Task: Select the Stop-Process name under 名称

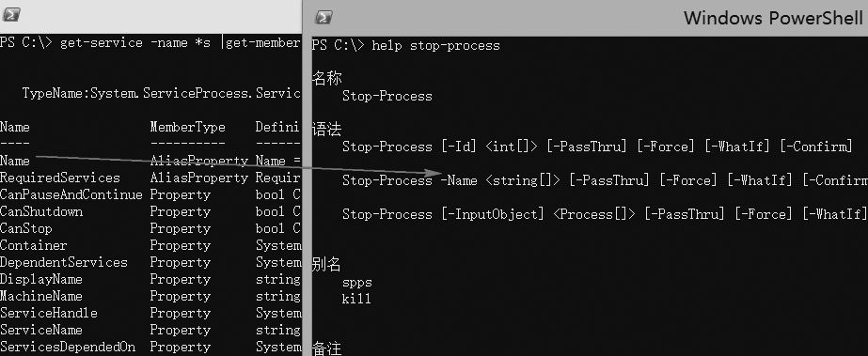Action: pos(387,96)
